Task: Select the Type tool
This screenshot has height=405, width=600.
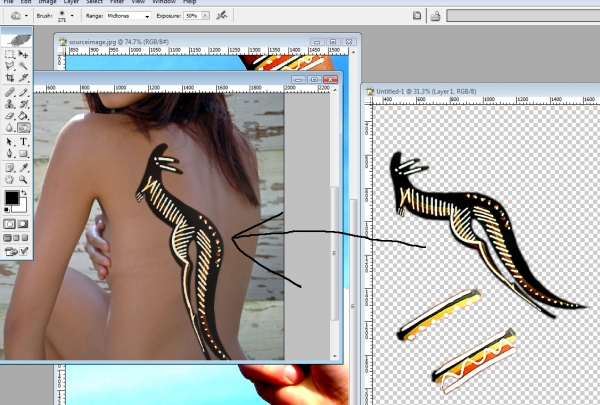Action: click(x=23, y=142)
